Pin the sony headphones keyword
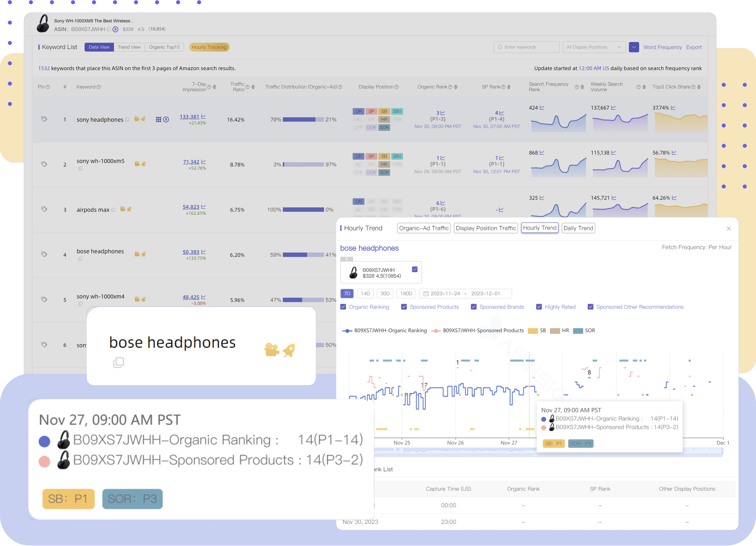Image resolution: width=756 pixels, height=546 pixels. (x=44, y=119)
